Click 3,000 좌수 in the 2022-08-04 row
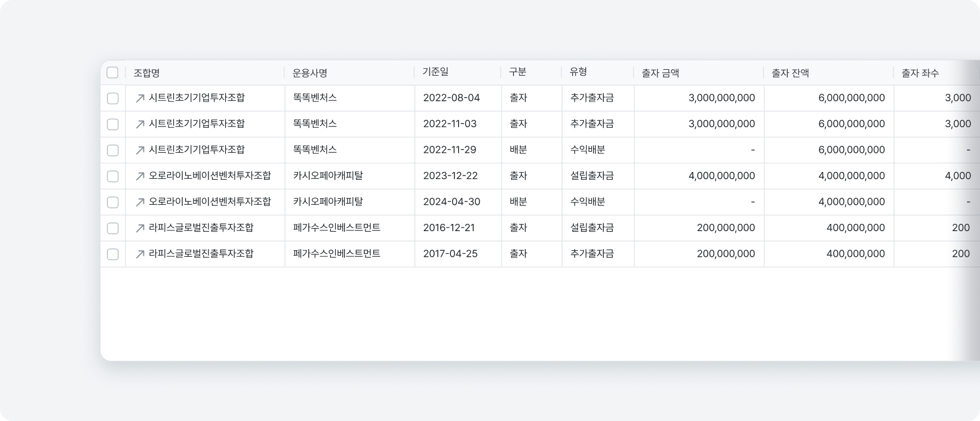The width and height of the screenshot is (980, 421). tap(958, 98)
